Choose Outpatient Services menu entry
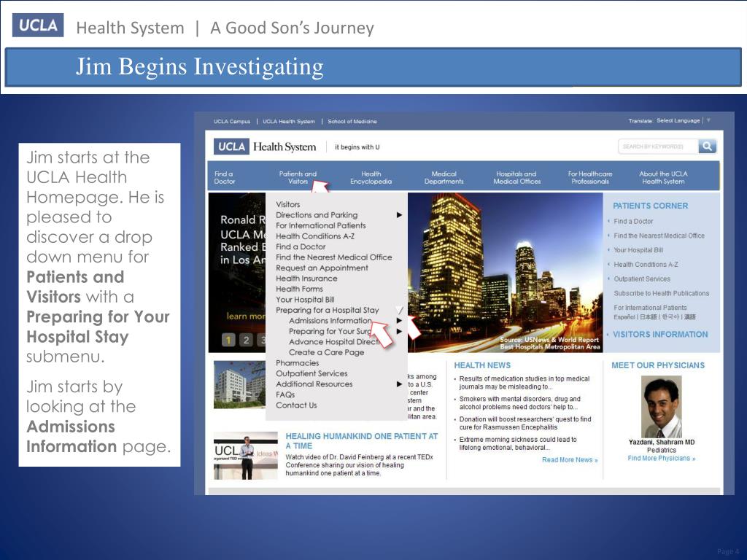This screenshot has height=560, width=747. 311,374
